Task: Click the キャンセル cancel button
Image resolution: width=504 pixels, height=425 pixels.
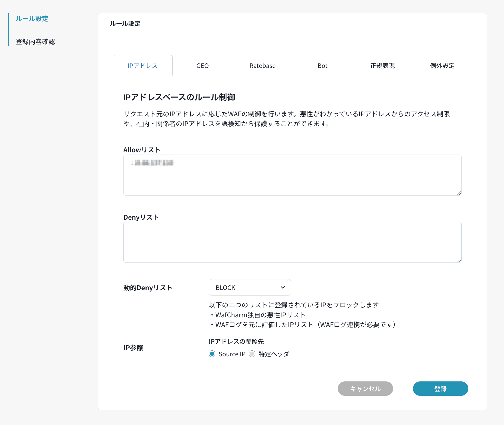Action: 365,388
